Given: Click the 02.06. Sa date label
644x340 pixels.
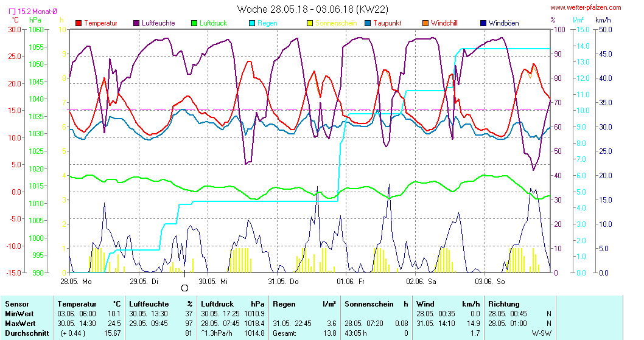Looking at the screenshot, I should point(421,282).
